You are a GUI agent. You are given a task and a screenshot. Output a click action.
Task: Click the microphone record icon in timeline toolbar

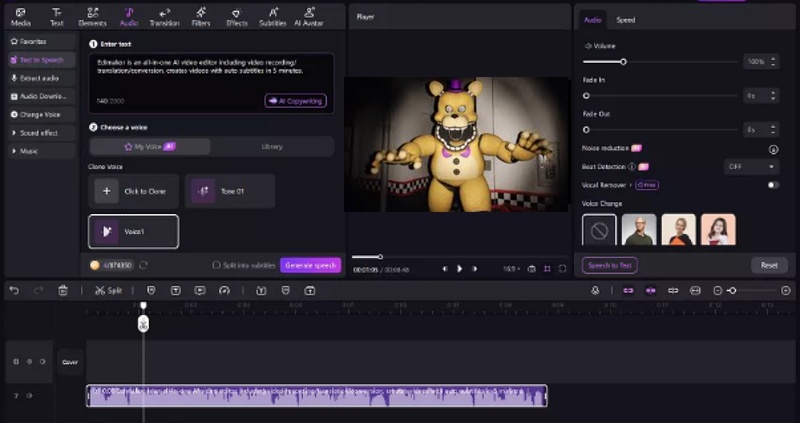click(x=595, y=290)
